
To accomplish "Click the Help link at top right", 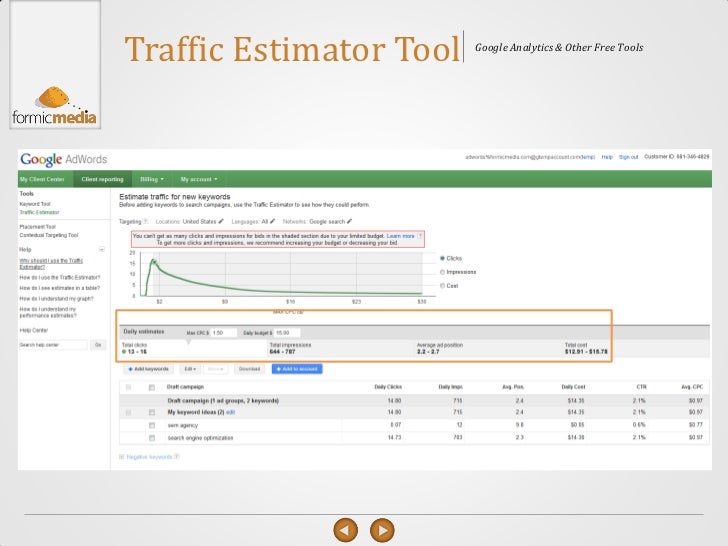I will click(x=607, y=157).
